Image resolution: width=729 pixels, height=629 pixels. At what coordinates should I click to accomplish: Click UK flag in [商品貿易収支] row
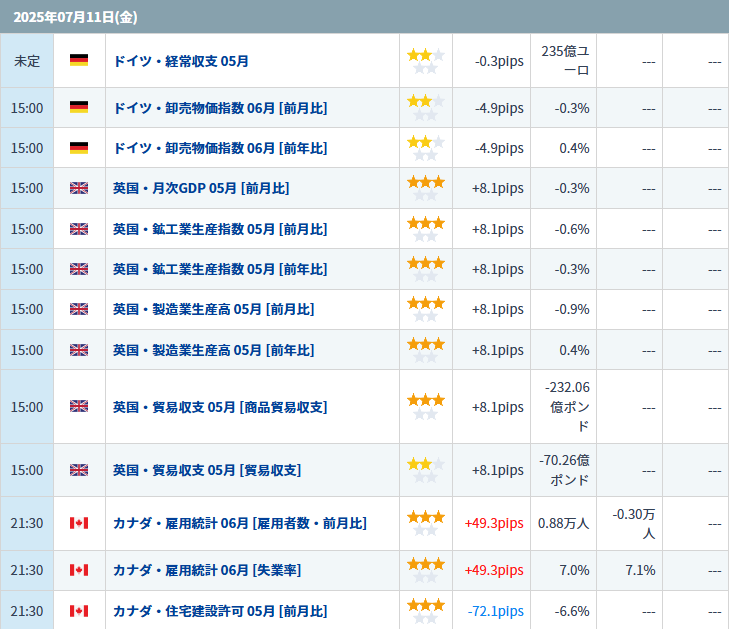coord(79,406)
